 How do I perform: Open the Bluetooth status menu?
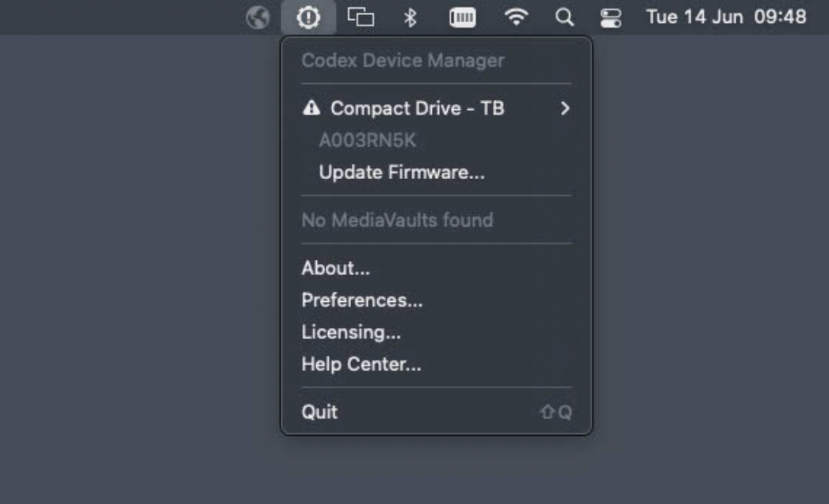[x=411, y=17]
